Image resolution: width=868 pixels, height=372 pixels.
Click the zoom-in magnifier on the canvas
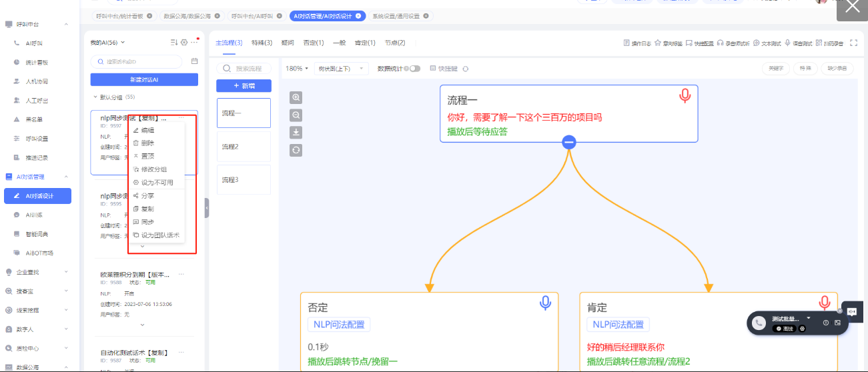(296, 97)
